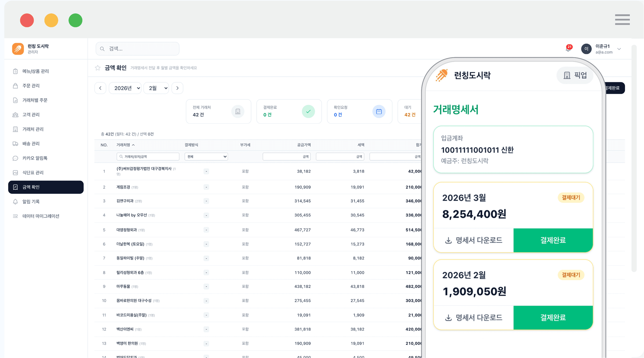Click row 바코드미용실(주말)

[x=258, y=315]
